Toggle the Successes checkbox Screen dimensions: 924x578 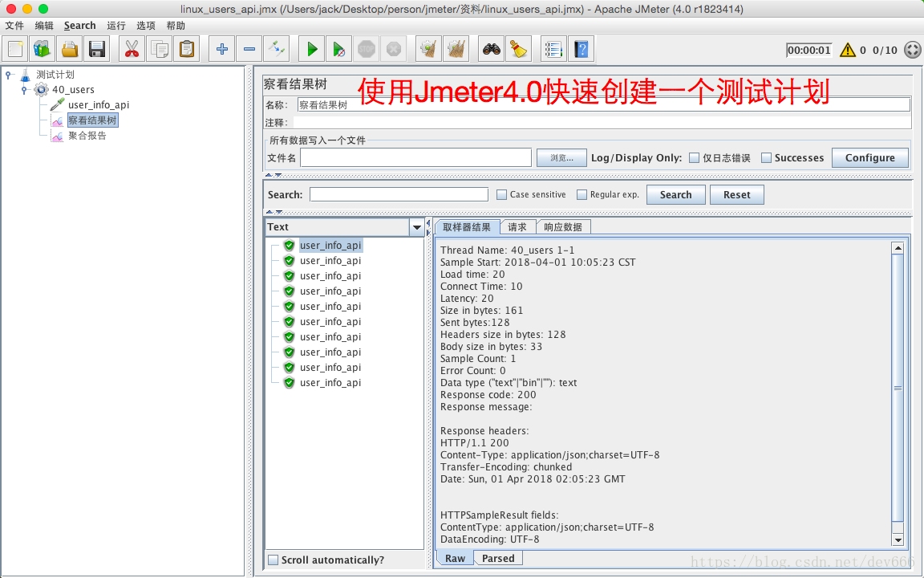coord(766,158)
